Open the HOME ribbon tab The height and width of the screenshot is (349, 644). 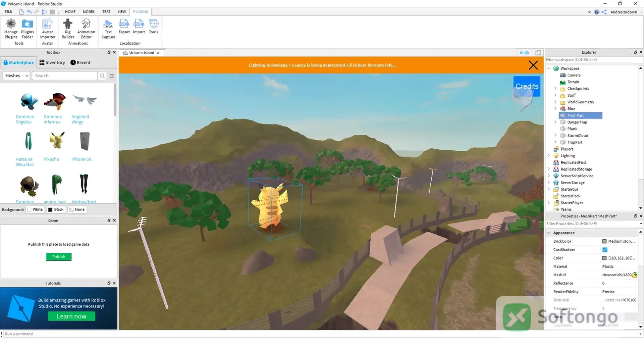(70, 12)
